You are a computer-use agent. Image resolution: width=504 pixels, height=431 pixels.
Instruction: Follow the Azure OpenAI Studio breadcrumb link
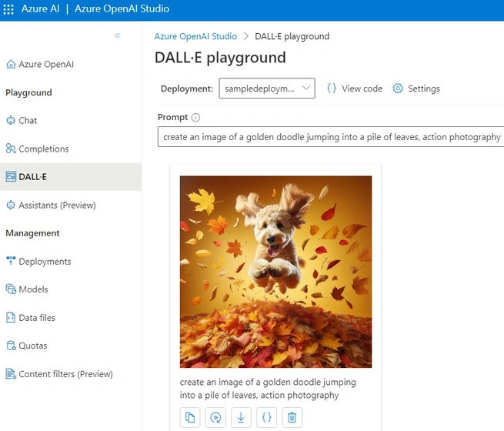coord(195,36)
